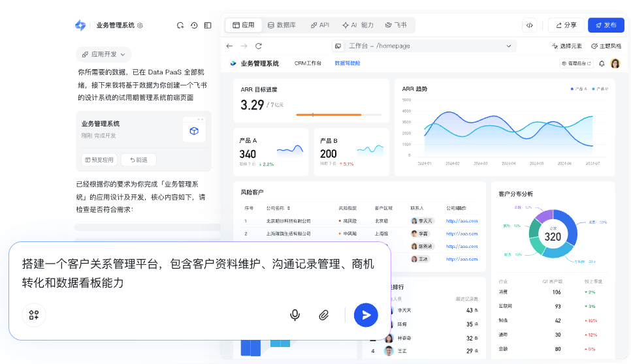Click the notification bell icon
The width and height of the screenshot is (631, 364).
pyautogui.click(x=602, y=63)
